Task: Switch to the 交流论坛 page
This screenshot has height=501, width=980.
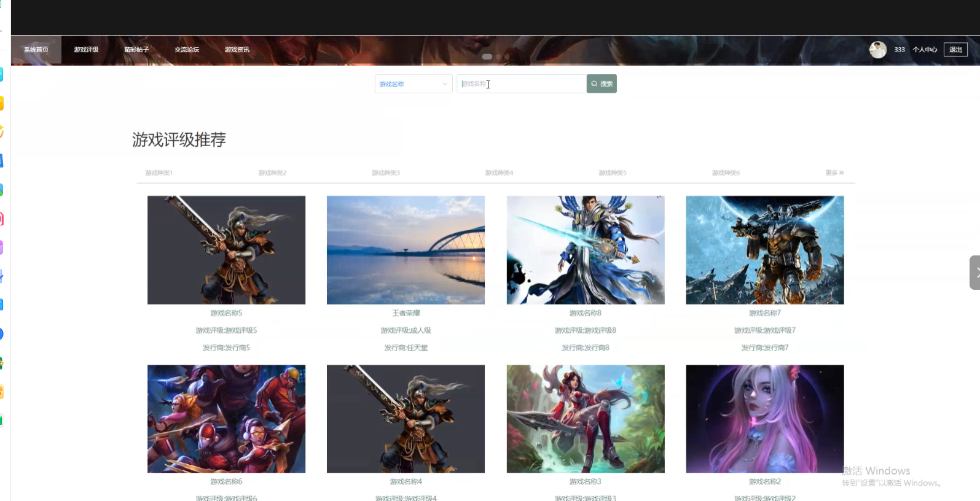Action: click(x=187, y=50)
